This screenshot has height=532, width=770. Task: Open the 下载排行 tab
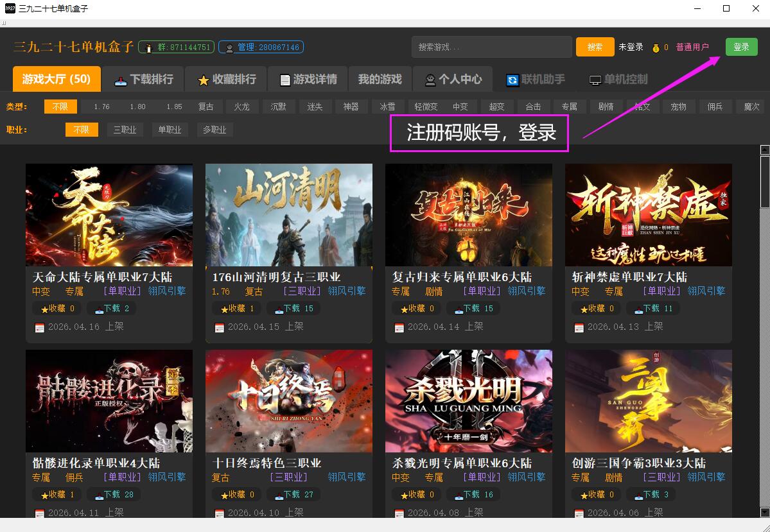pos(144,80)
